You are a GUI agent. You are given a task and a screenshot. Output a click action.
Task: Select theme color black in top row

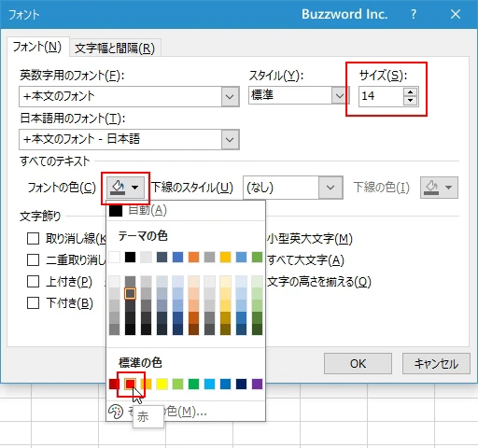pos(130,258)
